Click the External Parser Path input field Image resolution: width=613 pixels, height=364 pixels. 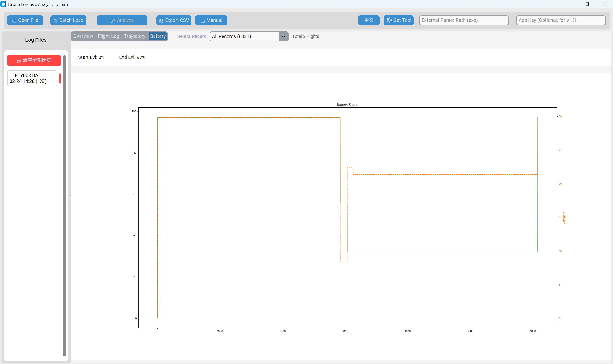[x=464, y=20]
